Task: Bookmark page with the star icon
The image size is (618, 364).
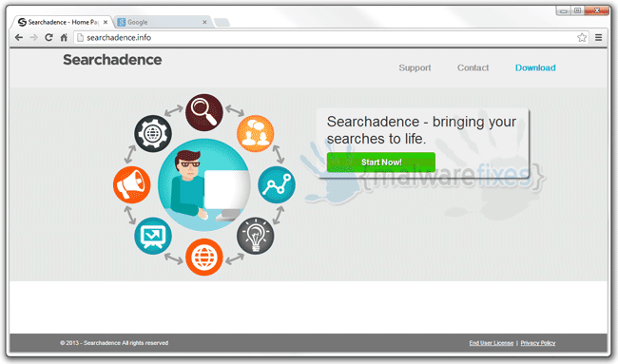Action: tap(582, 37)
